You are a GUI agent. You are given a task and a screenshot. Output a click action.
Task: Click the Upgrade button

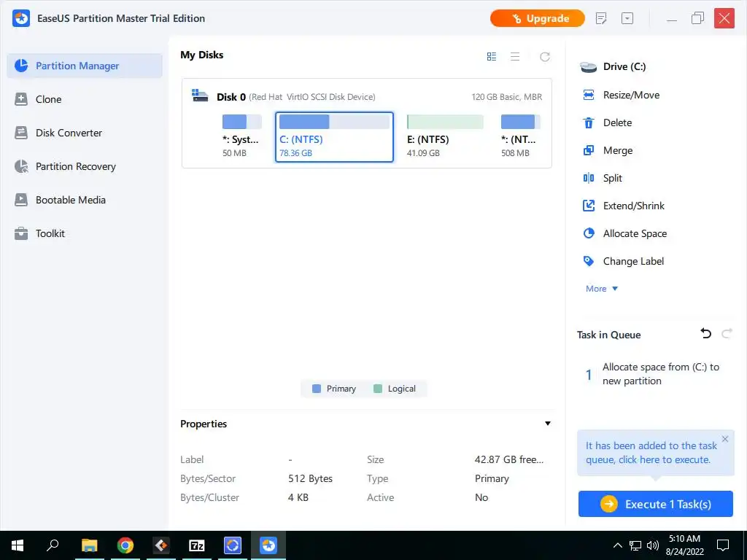tap(538, 18)
